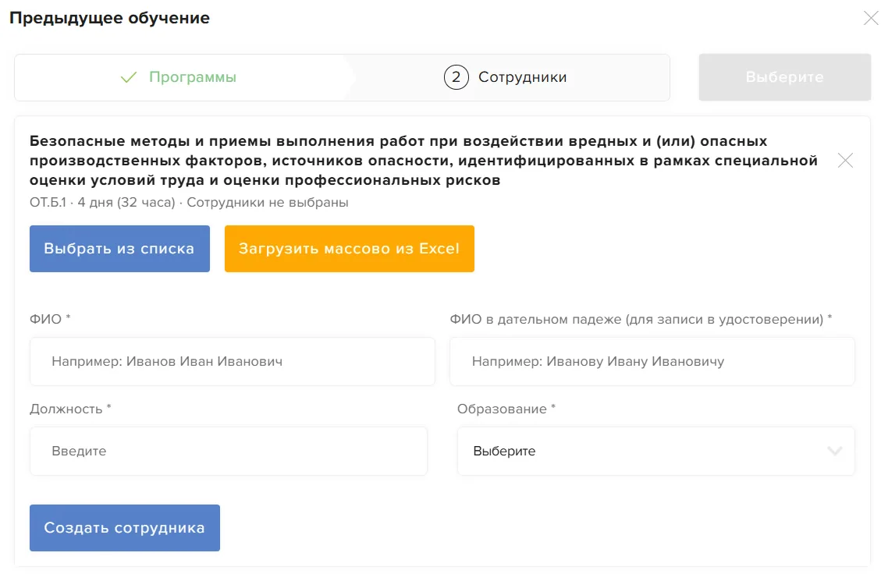
Task: Click the Предыдущее обучение heading
Action: point(109,18)
